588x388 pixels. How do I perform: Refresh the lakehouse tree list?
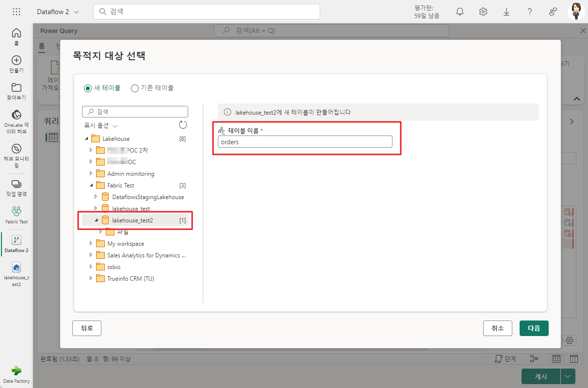pyautogui.click(x=183, y=125)
